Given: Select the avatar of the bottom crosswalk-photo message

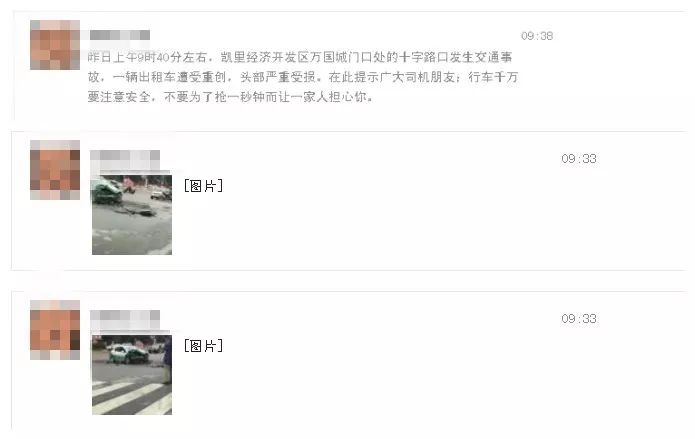Looking at the screenshot, I should (55, 330).
